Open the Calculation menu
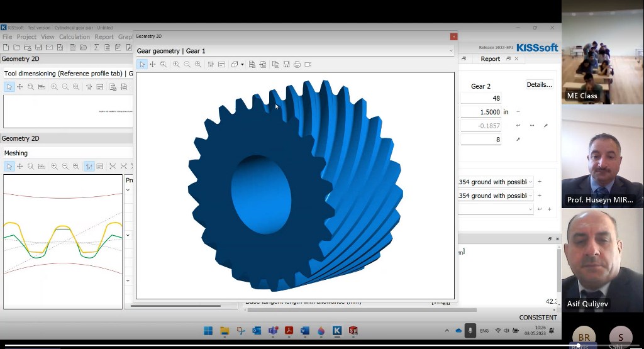This screenshot has width=644, height=349. point(74,37)
